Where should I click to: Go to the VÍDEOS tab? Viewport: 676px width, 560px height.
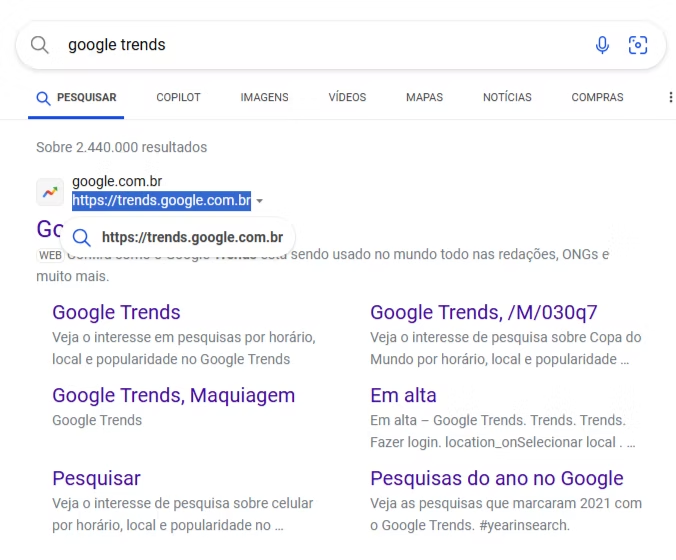(347, 97)
